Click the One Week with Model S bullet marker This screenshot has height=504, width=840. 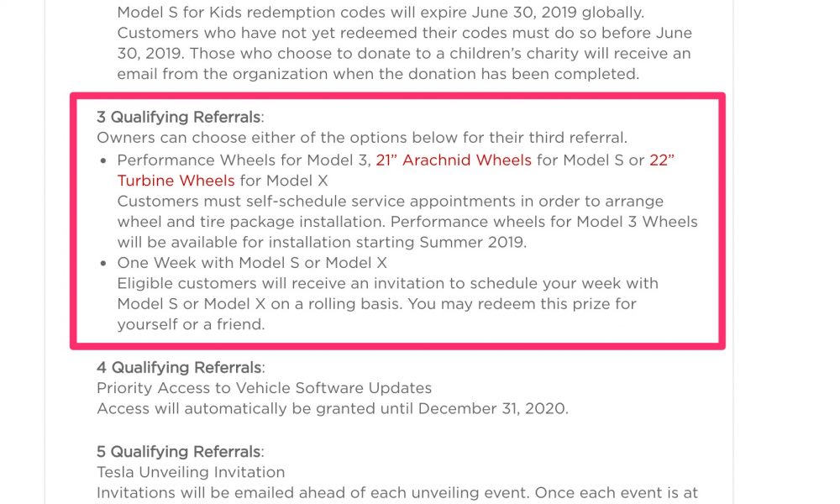pos(103,264)
